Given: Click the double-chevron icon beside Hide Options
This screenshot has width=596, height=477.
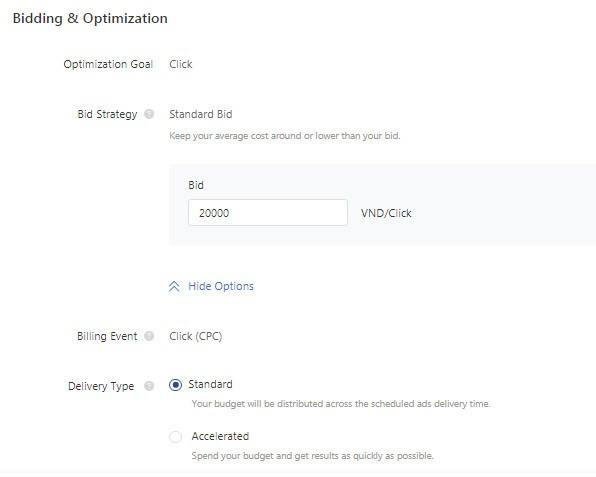Looking at the screenshot, I should [x=174, y=286].
